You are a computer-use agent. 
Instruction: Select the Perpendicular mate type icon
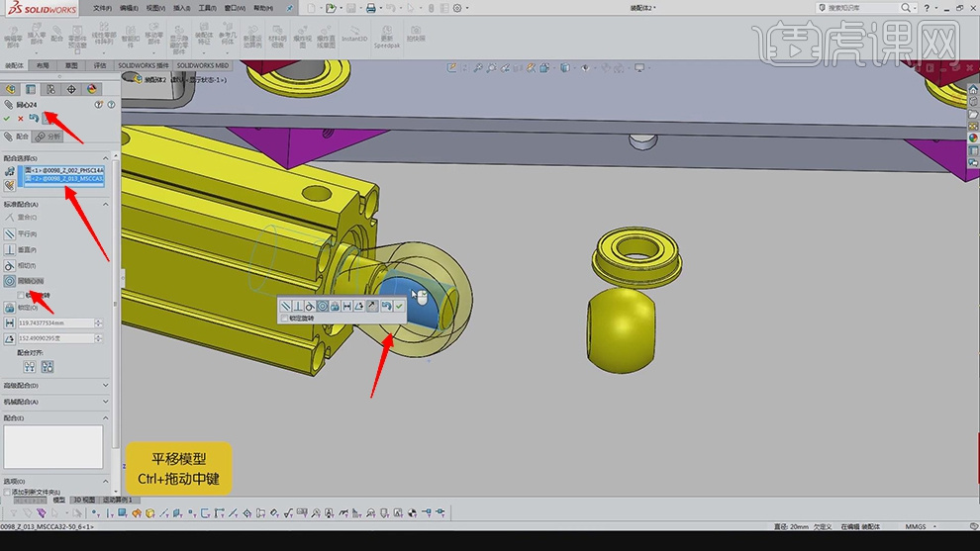(x=10, y=249)
